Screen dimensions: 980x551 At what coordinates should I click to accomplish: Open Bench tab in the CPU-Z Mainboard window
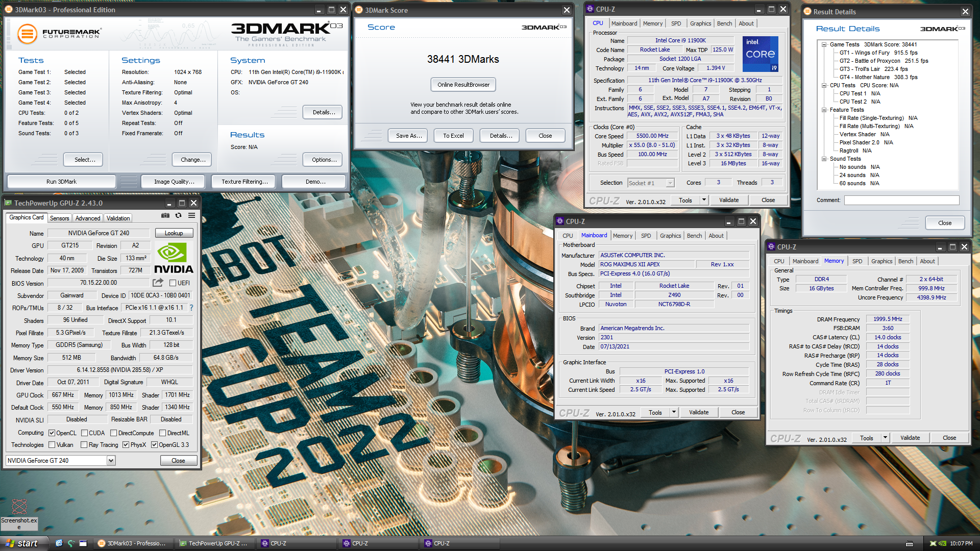point(694,236)
